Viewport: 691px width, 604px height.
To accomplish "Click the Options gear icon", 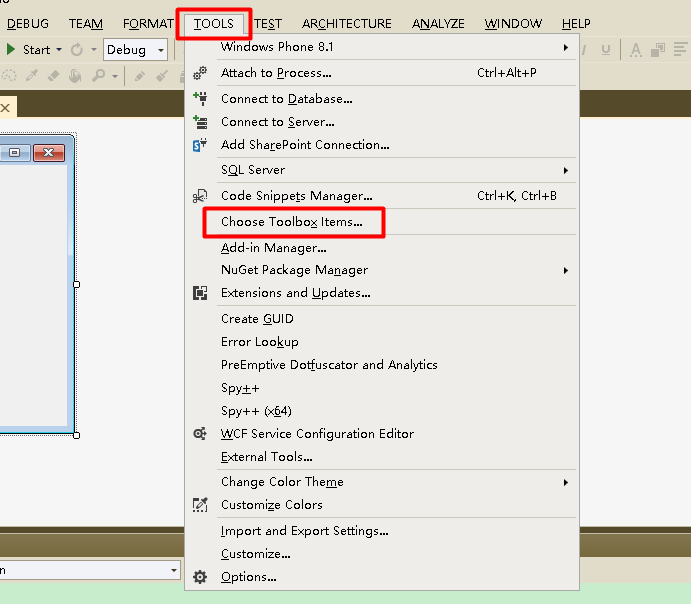I will point(200,576).
